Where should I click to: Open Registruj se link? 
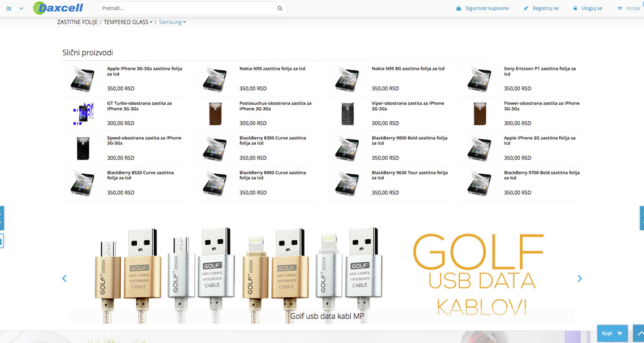(x=541, y=8)
